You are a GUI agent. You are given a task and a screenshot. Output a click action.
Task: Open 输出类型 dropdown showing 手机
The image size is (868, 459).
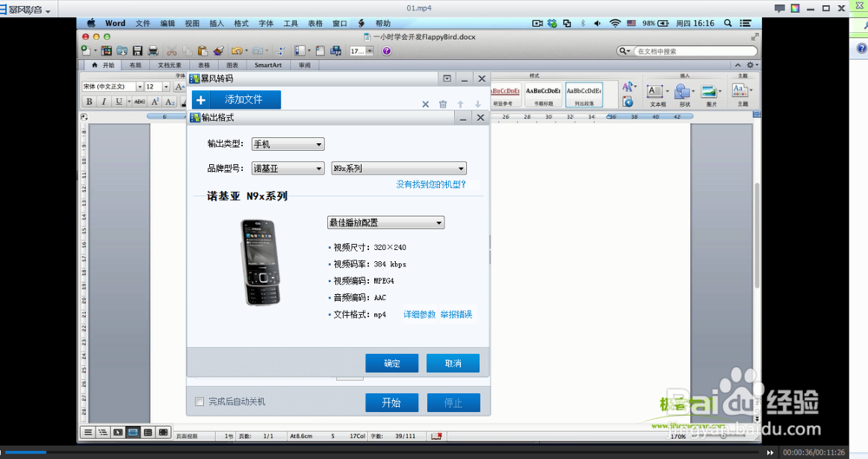(x=288, y=144)
